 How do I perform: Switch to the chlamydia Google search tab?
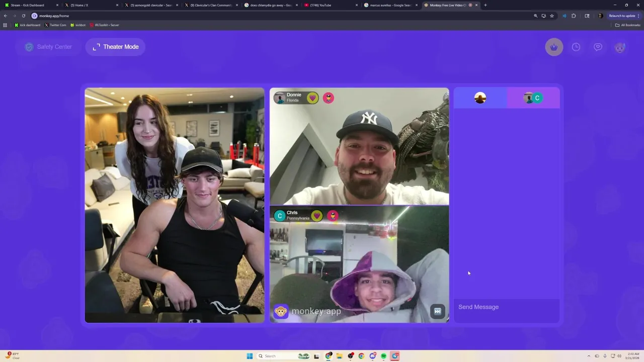270,5
